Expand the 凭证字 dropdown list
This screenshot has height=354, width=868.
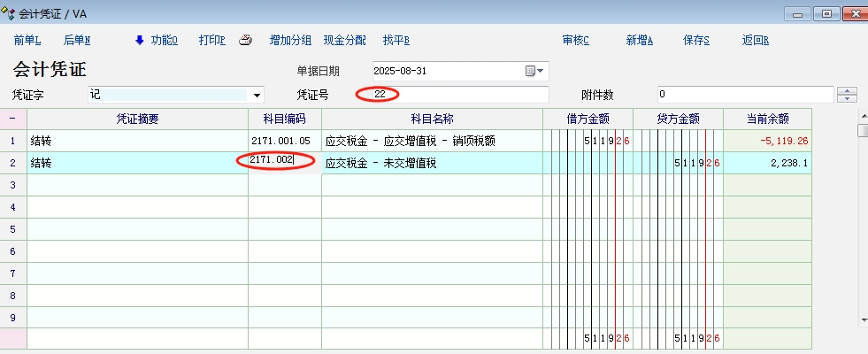click(257, 95)
